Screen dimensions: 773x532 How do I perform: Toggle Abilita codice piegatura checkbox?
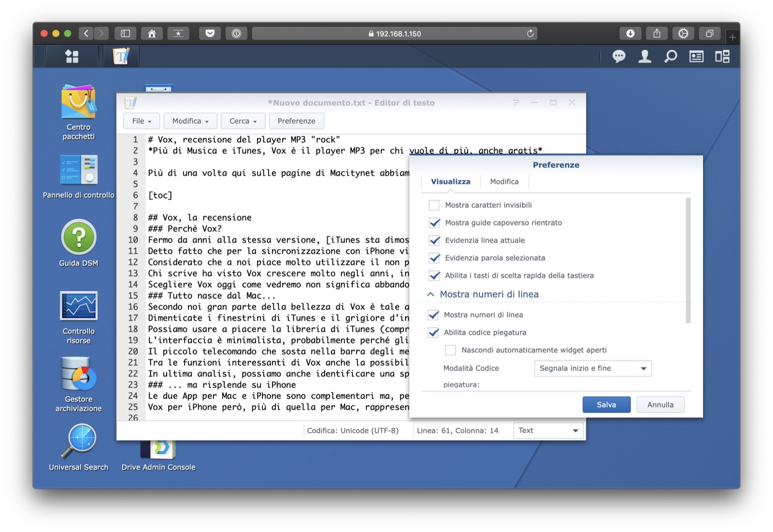pyautogui.click(x=433, y=333)
